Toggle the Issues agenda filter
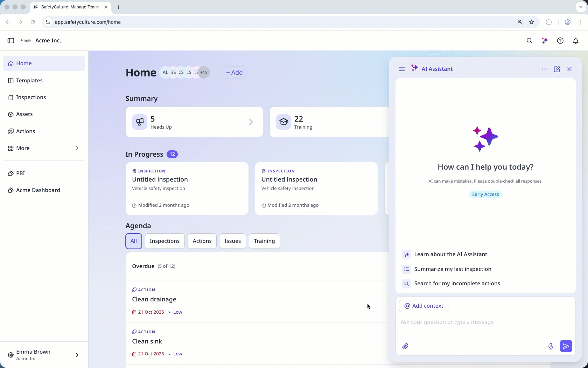 click(x=232, y=241)
